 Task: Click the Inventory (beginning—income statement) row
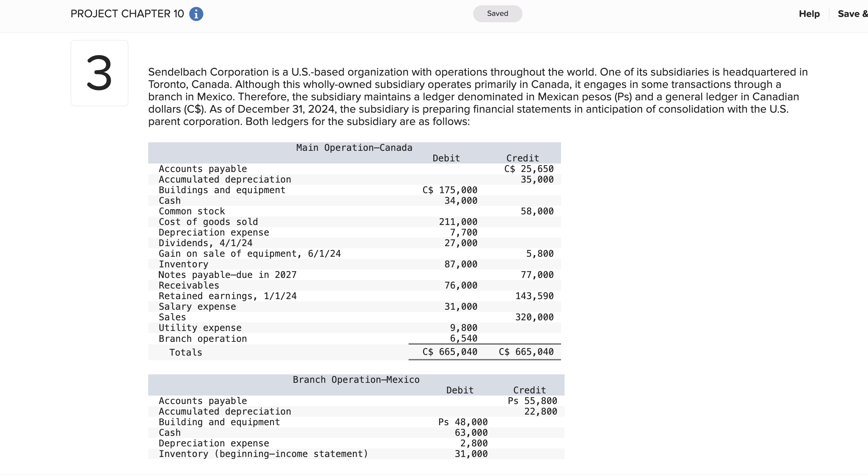(263, 454)
